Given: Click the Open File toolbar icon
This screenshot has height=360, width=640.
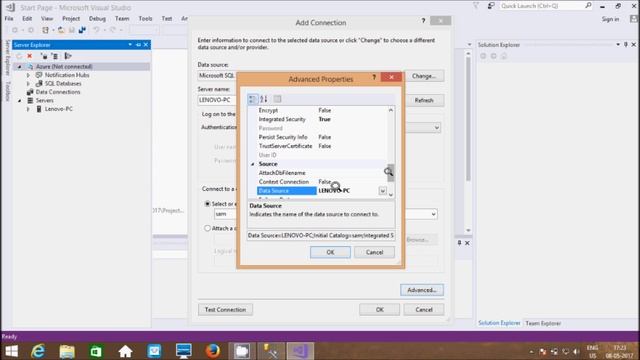Looking at the screenshot, I should pos(61,30).
